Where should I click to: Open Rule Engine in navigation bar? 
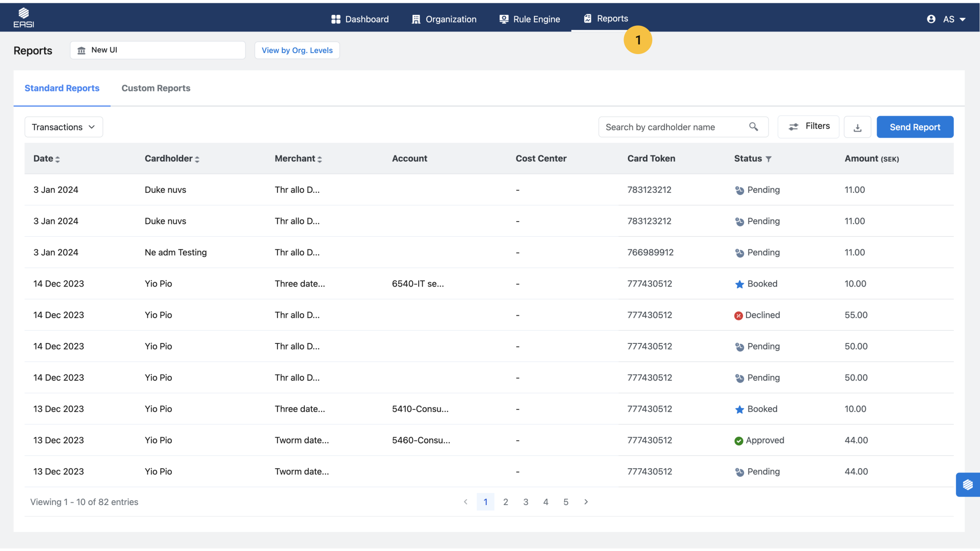pyautogui.click(x=529, y=19)
